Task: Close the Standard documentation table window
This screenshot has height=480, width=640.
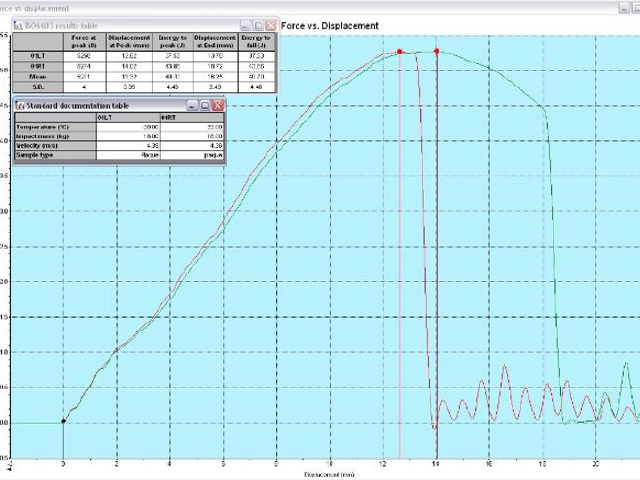Action: (218, 104)
